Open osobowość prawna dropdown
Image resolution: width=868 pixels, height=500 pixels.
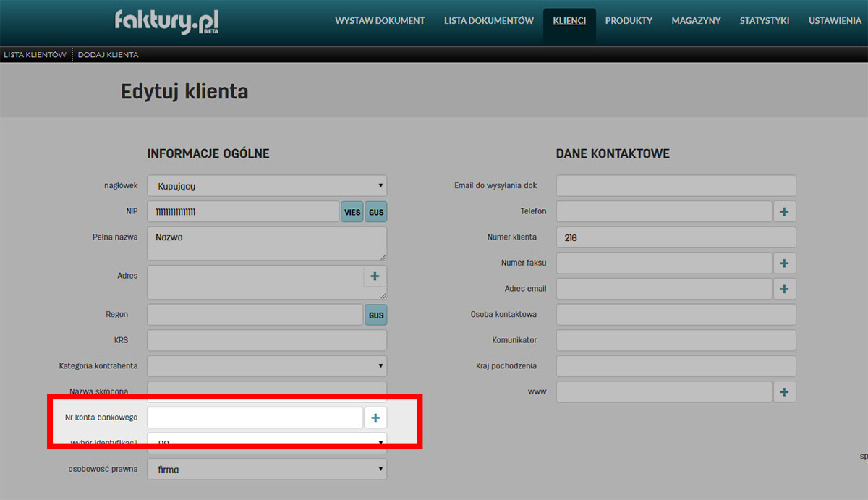pyautogui.click(x=267, y=470)
